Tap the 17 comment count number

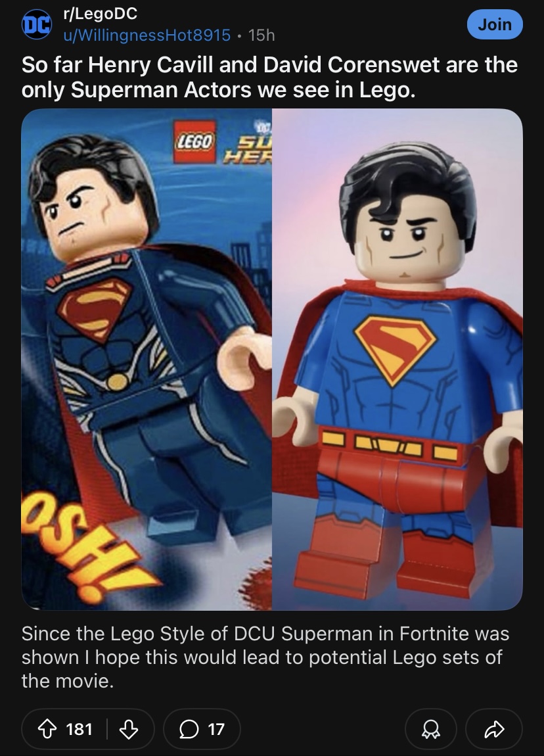(x=216, y=729)
